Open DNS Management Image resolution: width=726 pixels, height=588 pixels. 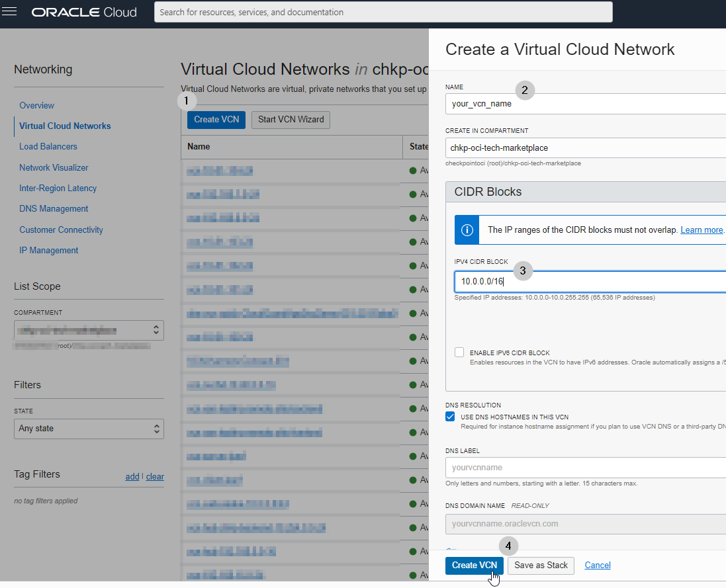(54, 208)
